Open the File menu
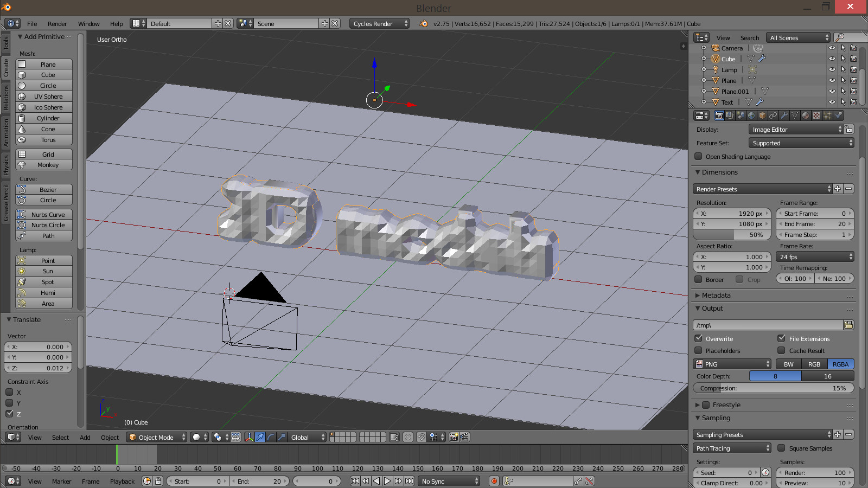 pos(32,23)
